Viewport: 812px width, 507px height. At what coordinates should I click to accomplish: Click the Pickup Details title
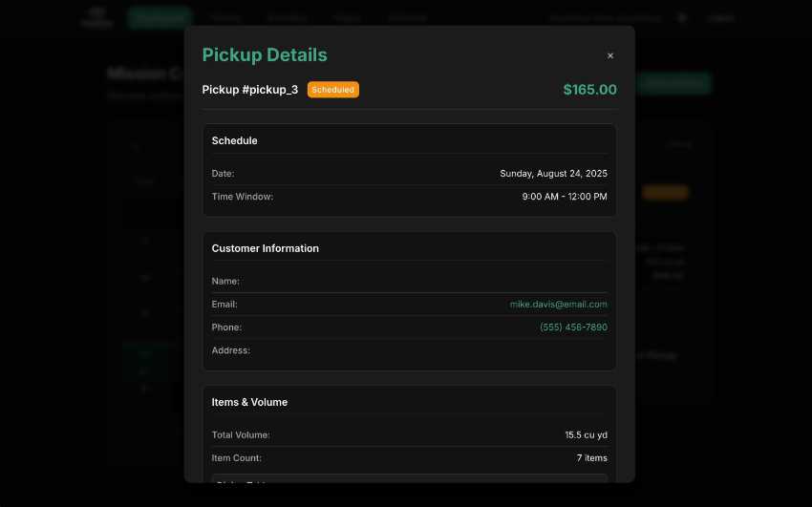265,55
